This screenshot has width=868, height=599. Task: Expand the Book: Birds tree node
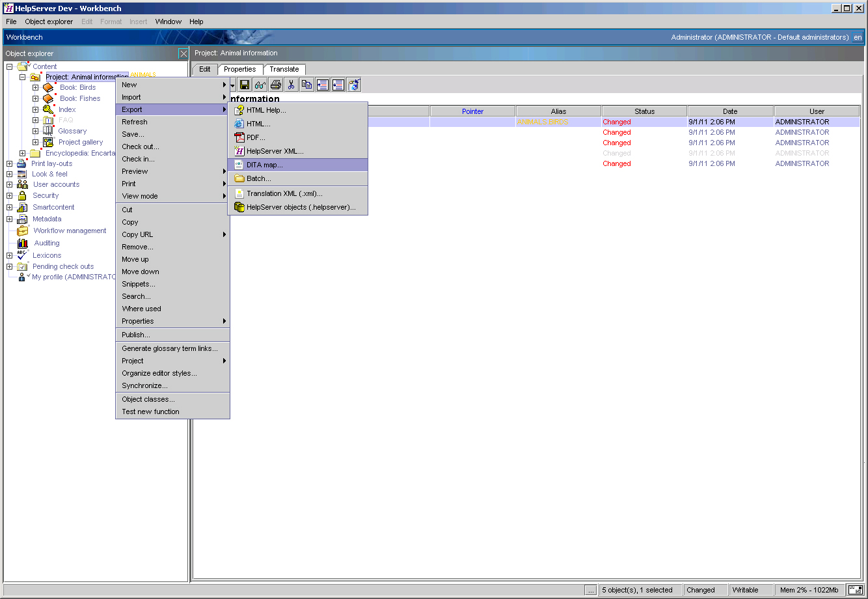(x=36, y=87)
